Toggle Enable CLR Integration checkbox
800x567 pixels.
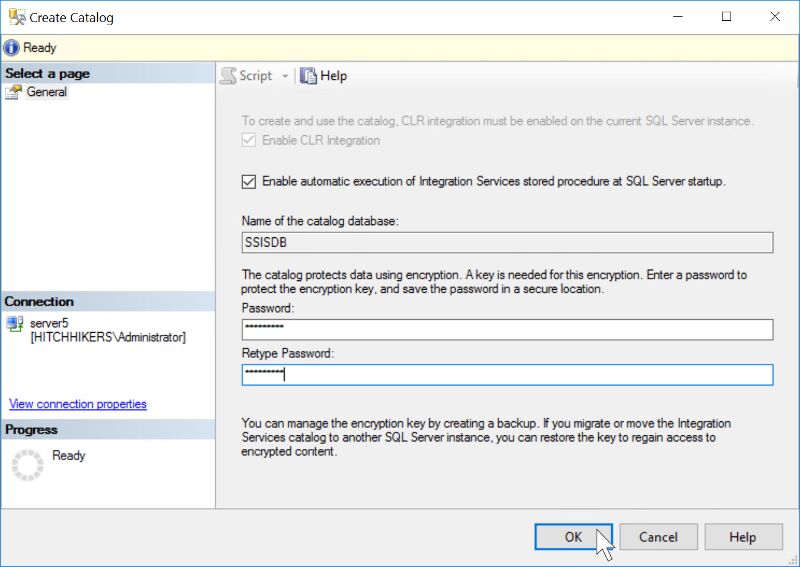(x=248, y=140)
